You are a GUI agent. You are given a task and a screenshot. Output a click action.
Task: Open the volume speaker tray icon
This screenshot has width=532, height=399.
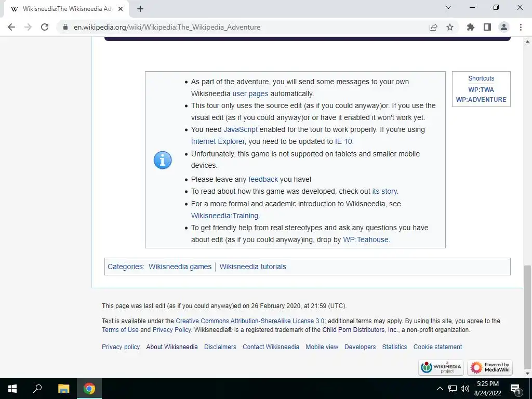[x=465, y=389]
